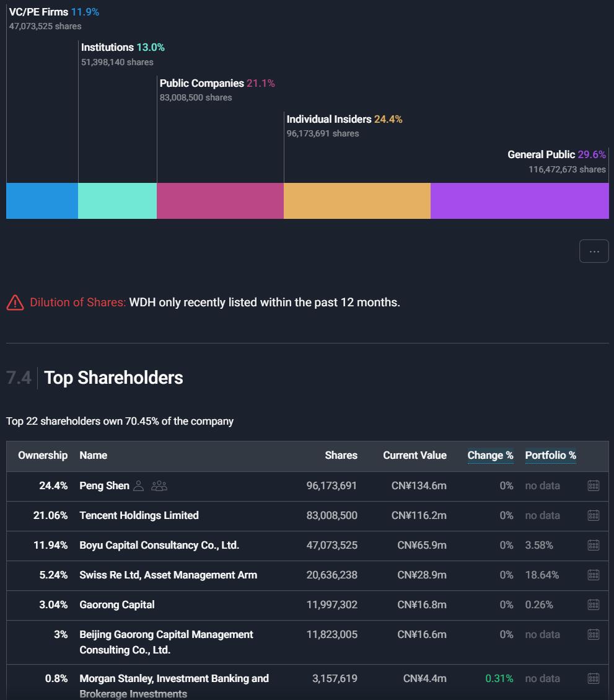Click the blue VC/PE Firms bar segment
Screen dimensions: 614x700
pyautogui.click(x=42, y=201)
